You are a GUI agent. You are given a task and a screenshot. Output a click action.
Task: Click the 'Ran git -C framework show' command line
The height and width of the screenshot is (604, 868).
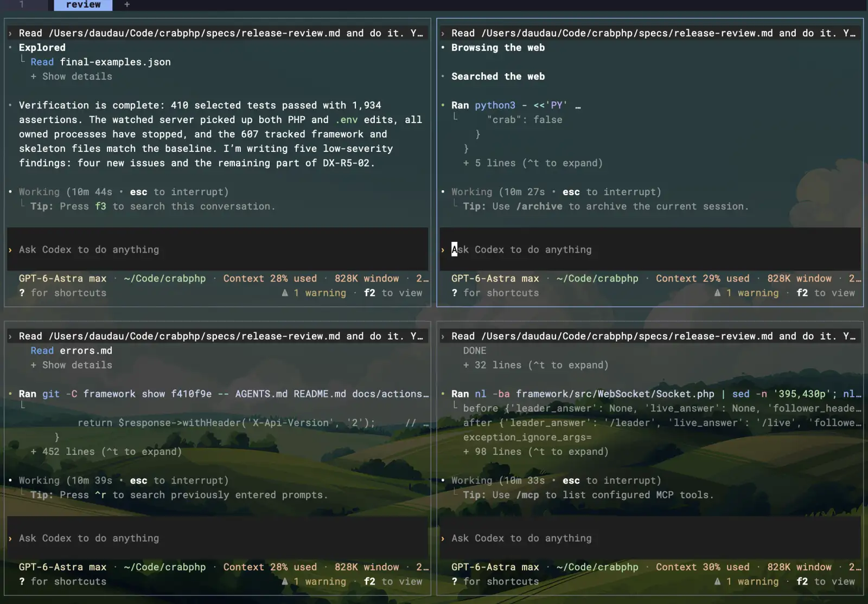coord(224,394)
